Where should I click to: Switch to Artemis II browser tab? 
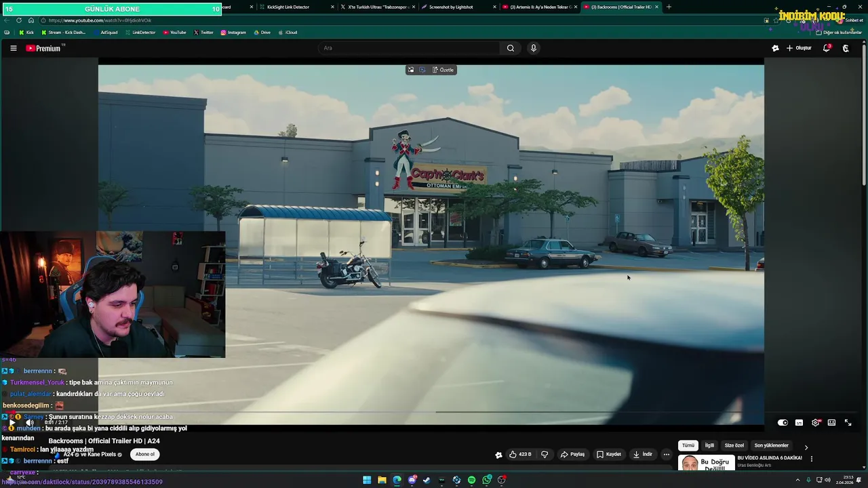(x=539, y=7)
